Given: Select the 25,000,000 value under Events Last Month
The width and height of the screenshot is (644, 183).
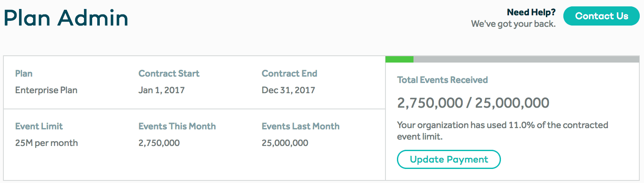Looking at the screenshot, I should point(285,143).
